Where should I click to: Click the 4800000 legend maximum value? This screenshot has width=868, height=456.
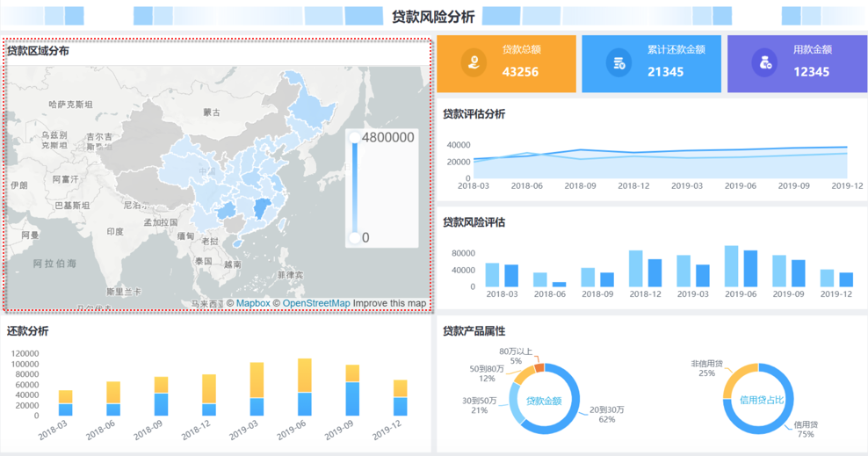click(x=388, y=137)
